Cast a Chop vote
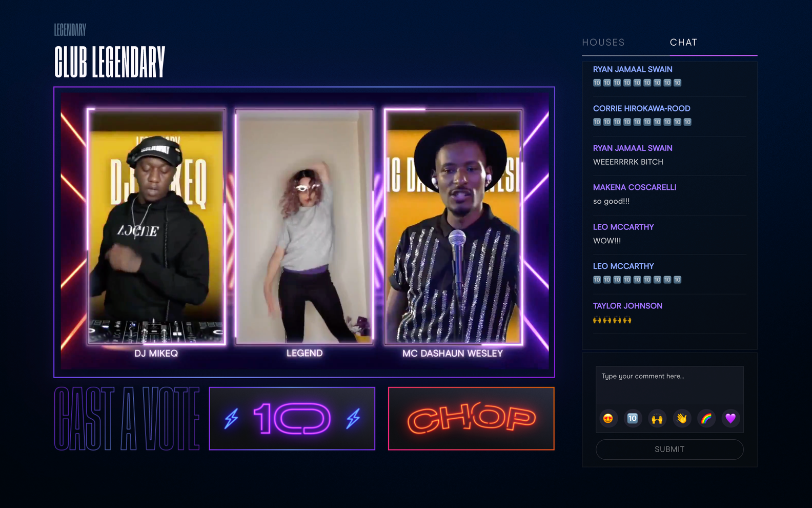Viewport: 812px width, 508px height. click(x=471, y=419)
